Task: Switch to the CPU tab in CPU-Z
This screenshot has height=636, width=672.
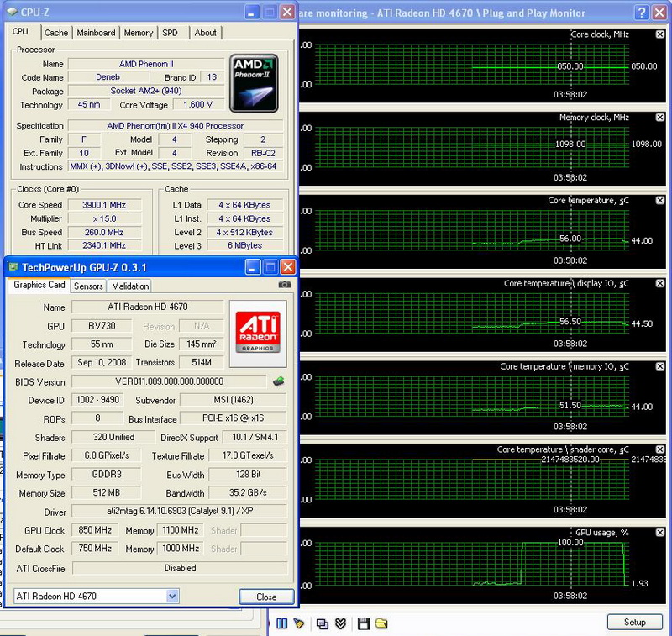Action: pyautogui.click(x=20, y=32)
